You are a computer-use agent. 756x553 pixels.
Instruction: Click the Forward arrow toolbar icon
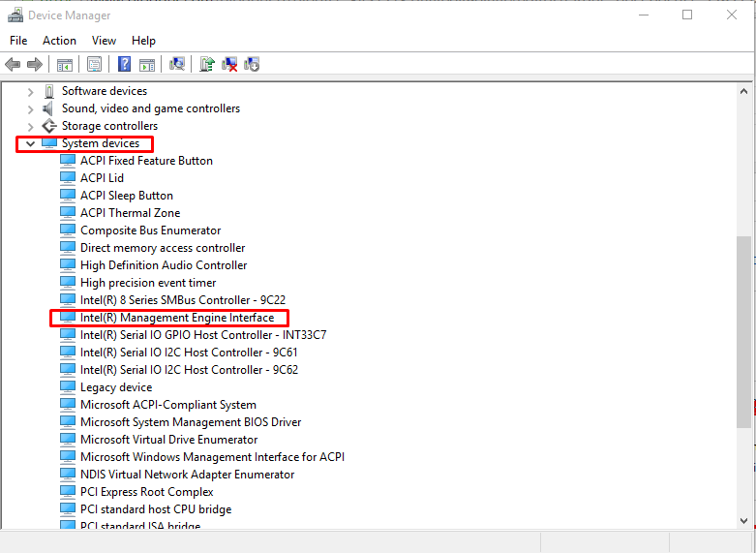35,64
